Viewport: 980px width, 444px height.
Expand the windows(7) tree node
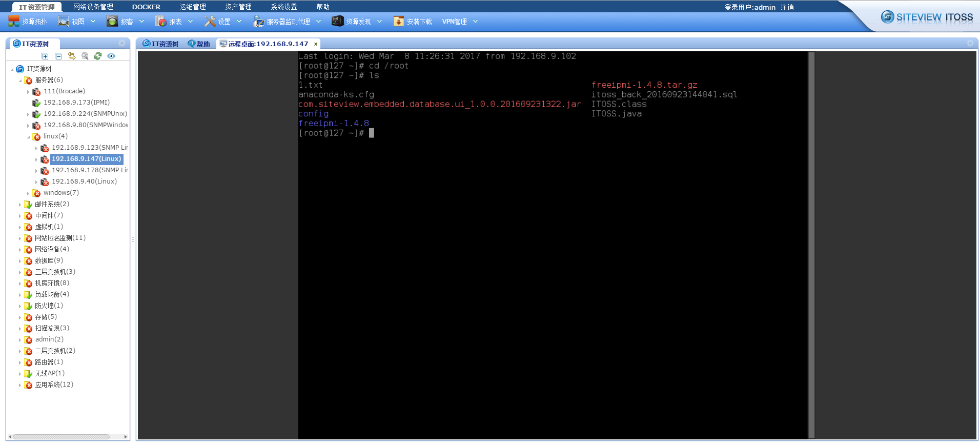[x=28, y=193]
